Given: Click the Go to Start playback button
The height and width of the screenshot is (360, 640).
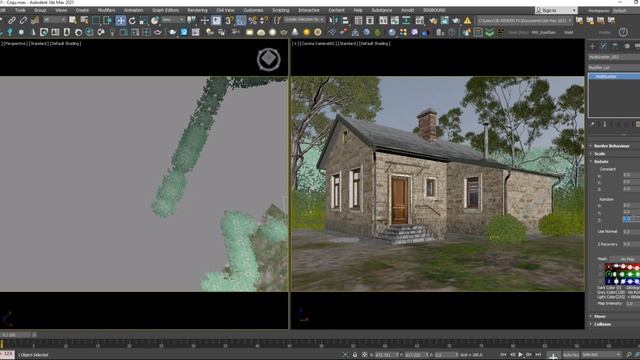Looking at the screenshot, I should pos(503,355).
